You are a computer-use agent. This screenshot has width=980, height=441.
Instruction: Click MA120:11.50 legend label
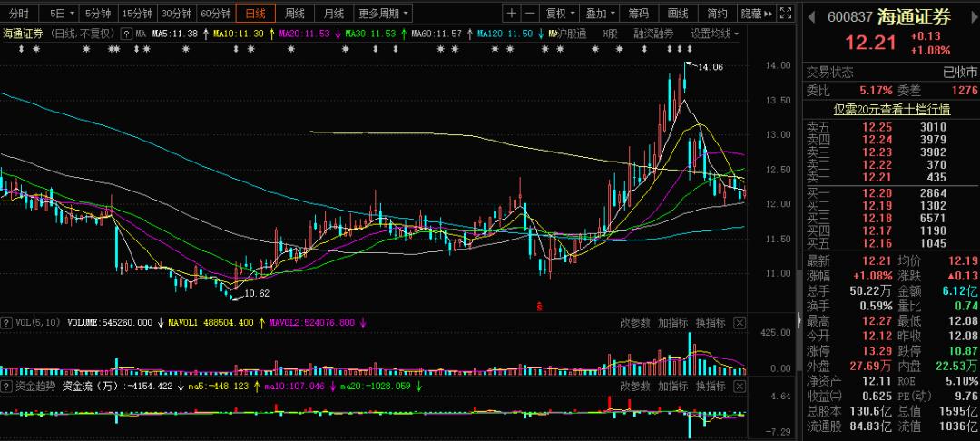click(x=505, y=34)
